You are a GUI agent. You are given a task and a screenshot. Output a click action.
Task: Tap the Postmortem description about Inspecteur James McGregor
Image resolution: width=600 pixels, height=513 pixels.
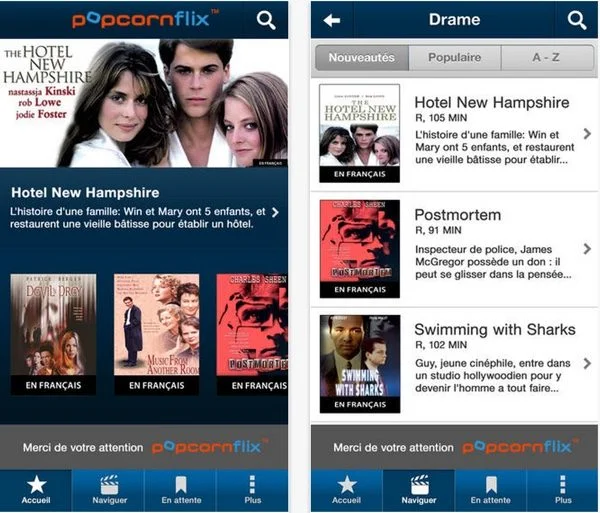tap(493, 262)
